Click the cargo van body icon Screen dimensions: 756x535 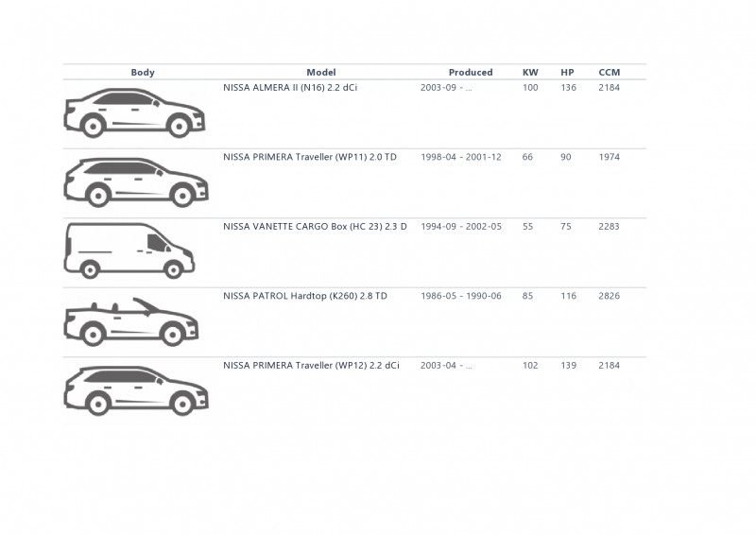tap(129, 250)
